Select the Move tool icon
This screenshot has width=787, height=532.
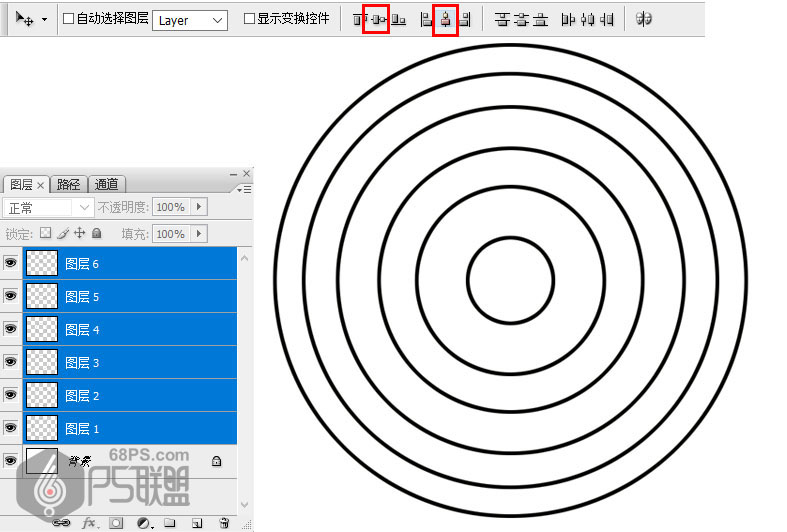tap(24, 19)
